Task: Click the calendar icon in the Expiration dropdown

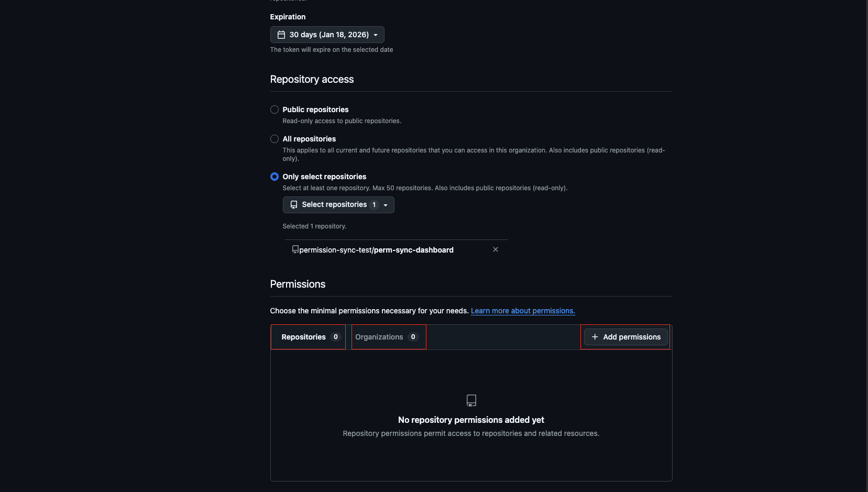Action: point(282,34)
